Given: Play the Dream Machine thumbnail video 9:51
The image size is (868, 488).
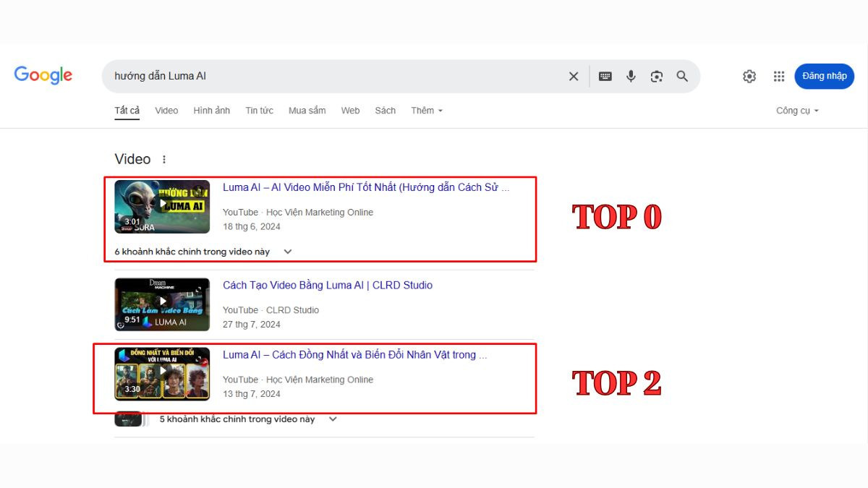Looking at the screenshot, I should coord(162,304).
